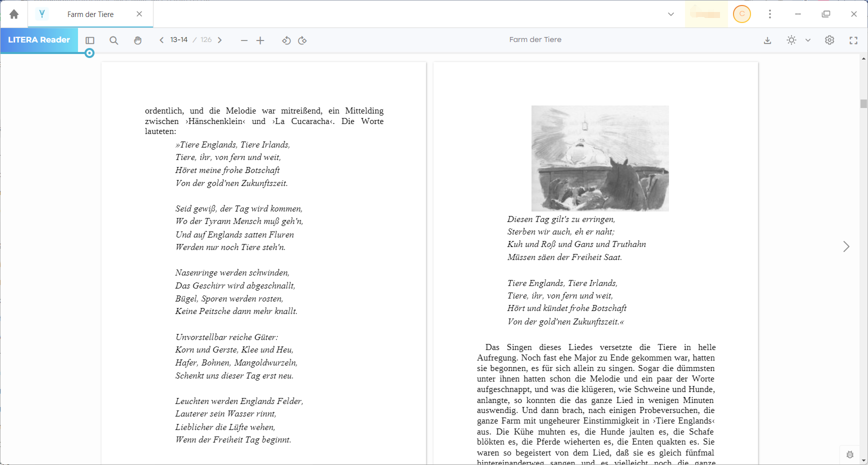Expand the theme options chevron
This screenshot has height=465, width=868.
(808, 40)
